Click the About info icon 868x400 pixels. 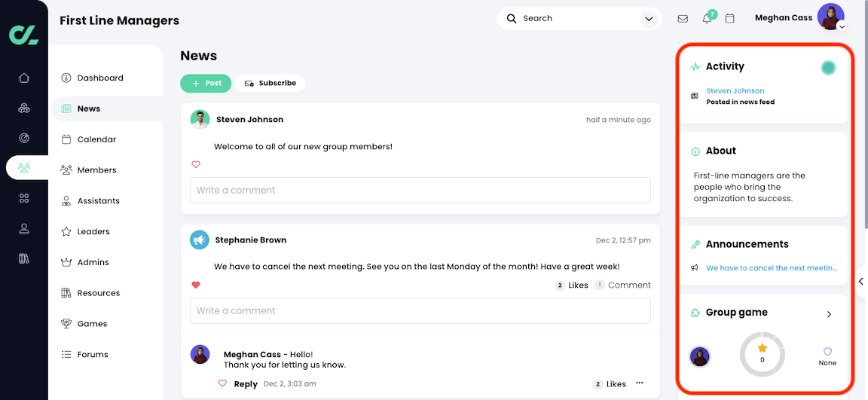pos(695,151)
